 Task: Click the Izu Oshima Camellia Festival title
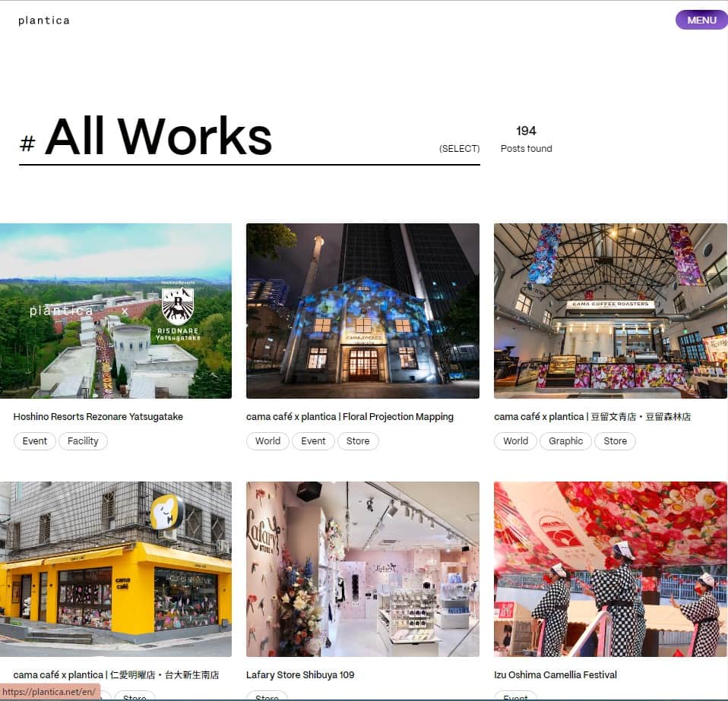point(555,675)
